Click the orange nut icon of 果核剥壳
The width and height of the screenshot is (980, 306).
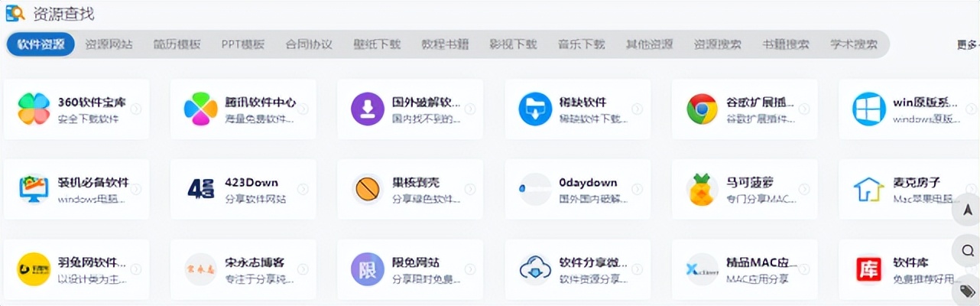pyautogui.click(x=367, y=190)
